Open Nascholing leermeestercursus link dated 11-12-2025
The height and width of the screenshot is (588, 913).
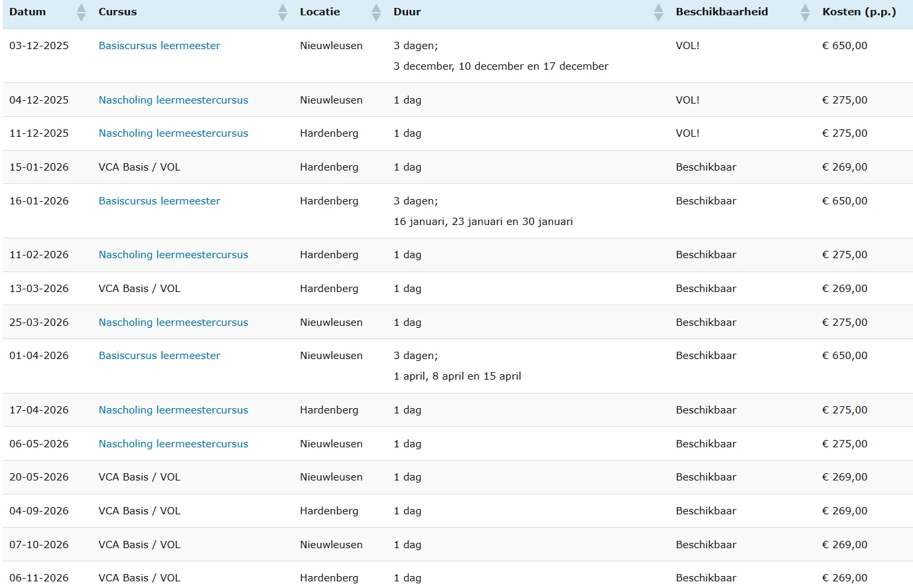[x=173, y=133]
